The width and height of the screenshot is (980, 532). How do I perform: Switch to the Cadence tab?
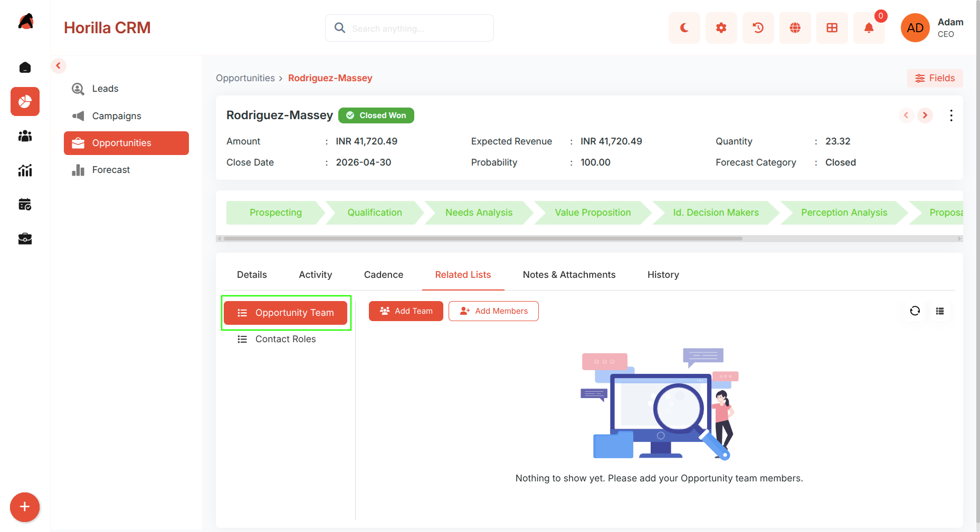point(384,275)
